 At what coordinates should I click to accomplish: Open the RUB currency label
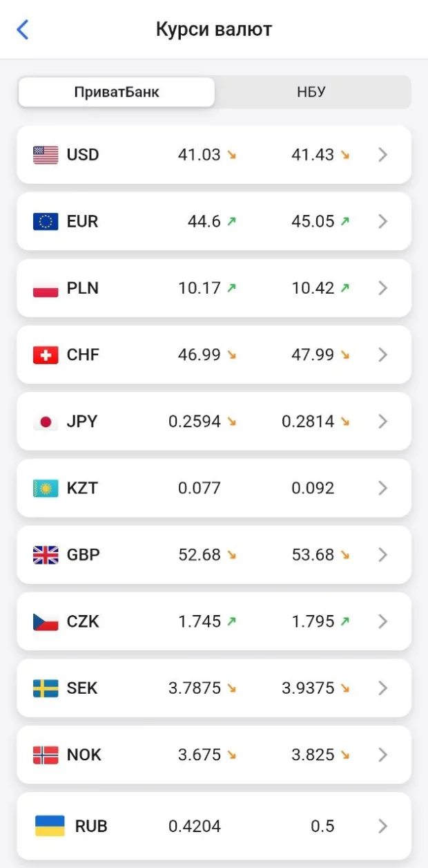tap(91, 826)
